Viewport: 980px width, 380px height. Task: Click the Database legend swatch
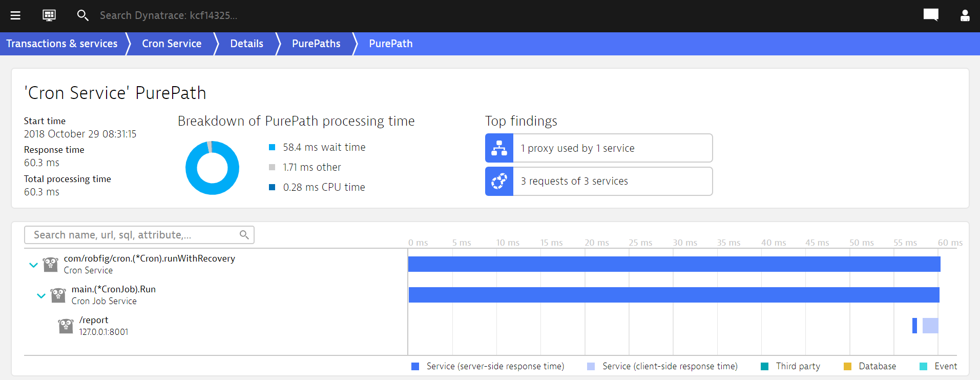[847, 366]
